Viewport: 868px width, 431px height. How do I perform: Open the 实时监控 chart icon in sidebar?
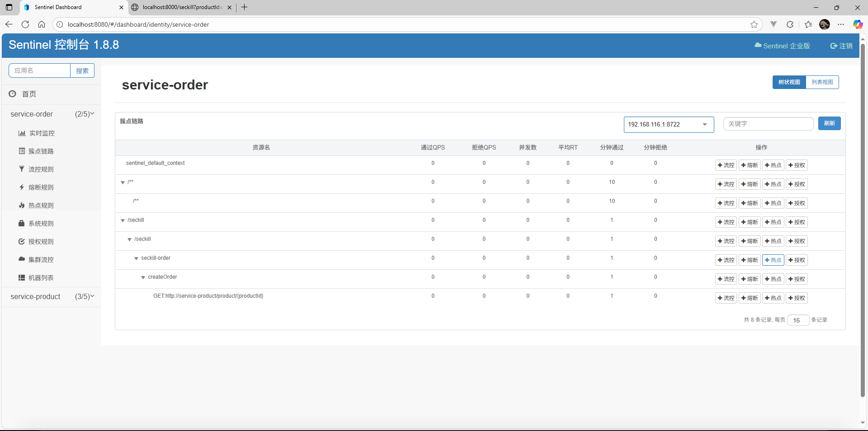click(22, 133)
